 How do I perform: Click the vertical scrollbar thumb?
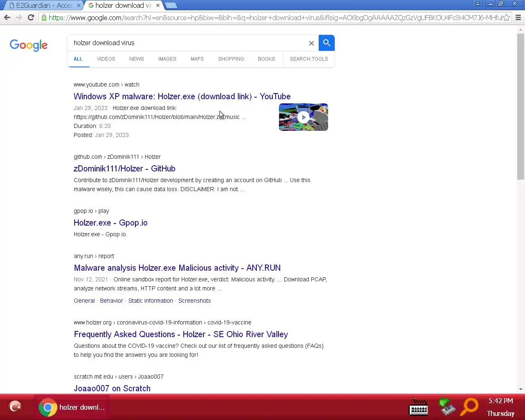(x=520, y=107)
